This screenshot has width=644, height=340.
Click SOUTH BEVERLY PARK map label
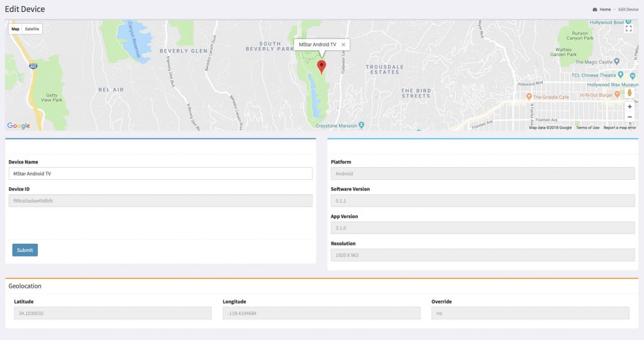270,47
